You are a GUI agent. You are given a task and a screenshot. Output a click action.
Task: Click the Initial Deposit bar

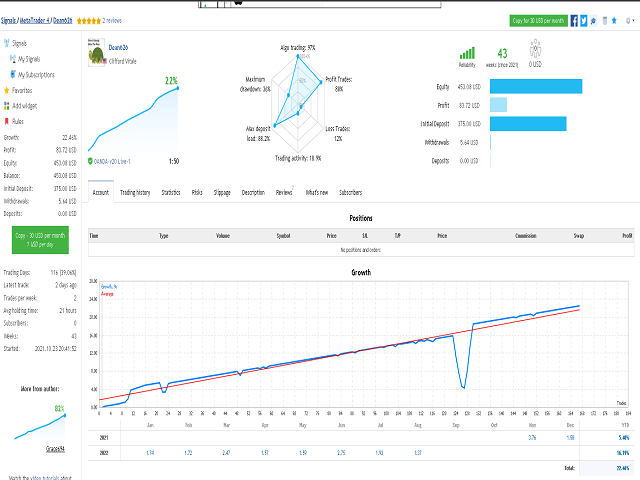pos(528,124)
